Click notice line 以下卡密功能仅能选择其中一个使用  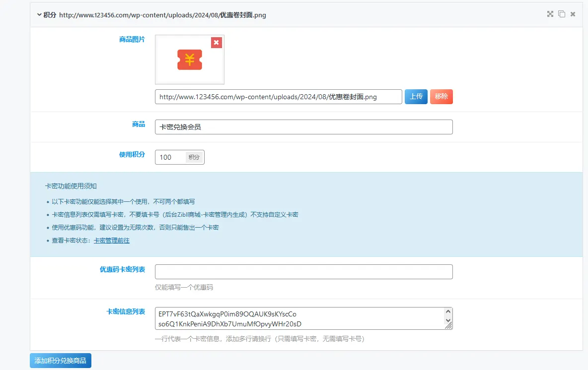tap(123, 201)
